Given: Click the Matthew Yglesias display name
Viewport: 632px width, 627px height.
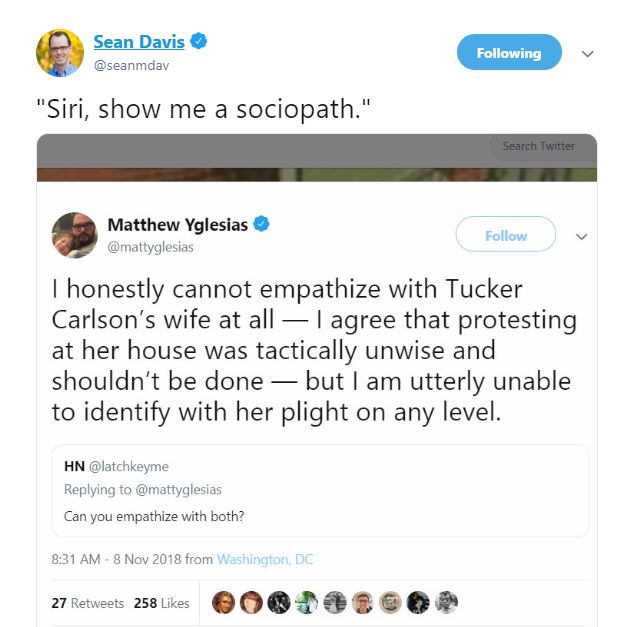Looking at the screenshot, I should click(177, 225).
